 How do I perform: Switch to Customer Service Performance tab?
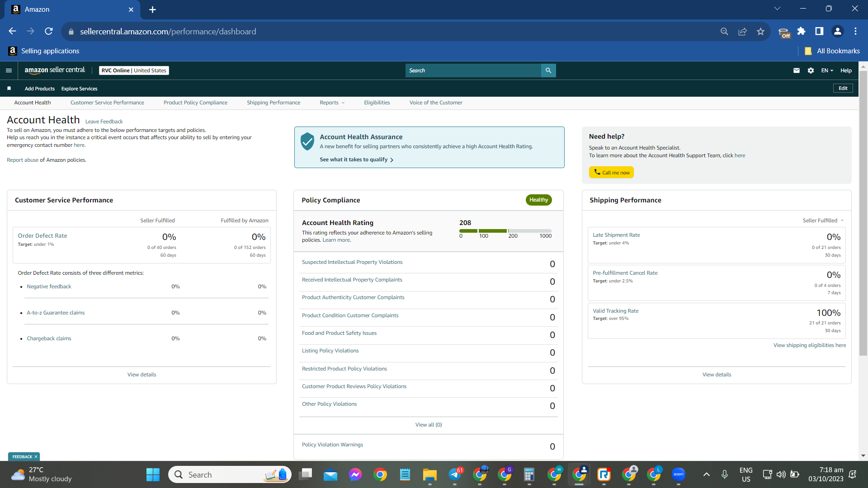[107, 103]
